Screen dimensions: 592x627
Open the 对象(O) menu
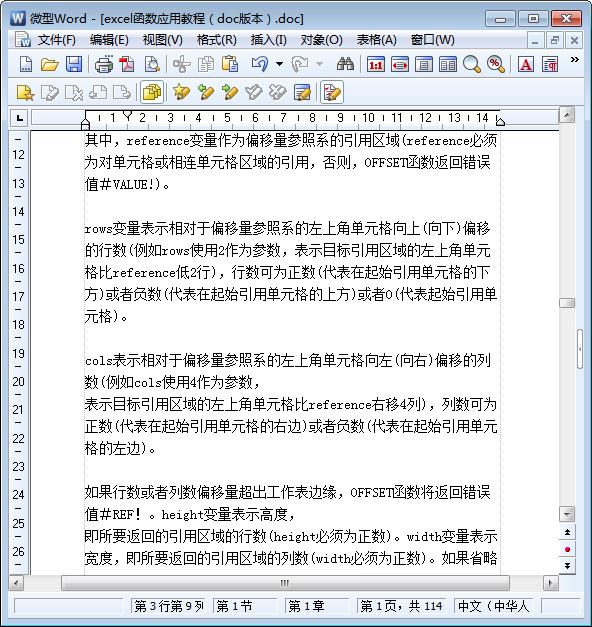(x=322, y=40)
